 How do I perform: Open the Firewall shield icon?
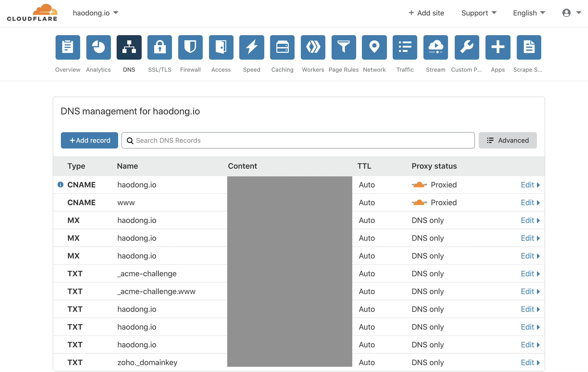(190, 47)
